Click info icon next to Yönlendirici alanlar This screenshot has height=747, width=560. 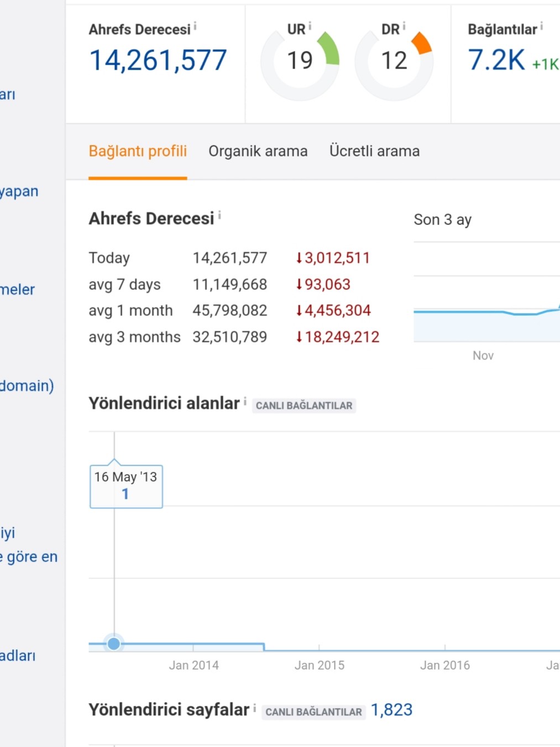click(x=245, y=401)
